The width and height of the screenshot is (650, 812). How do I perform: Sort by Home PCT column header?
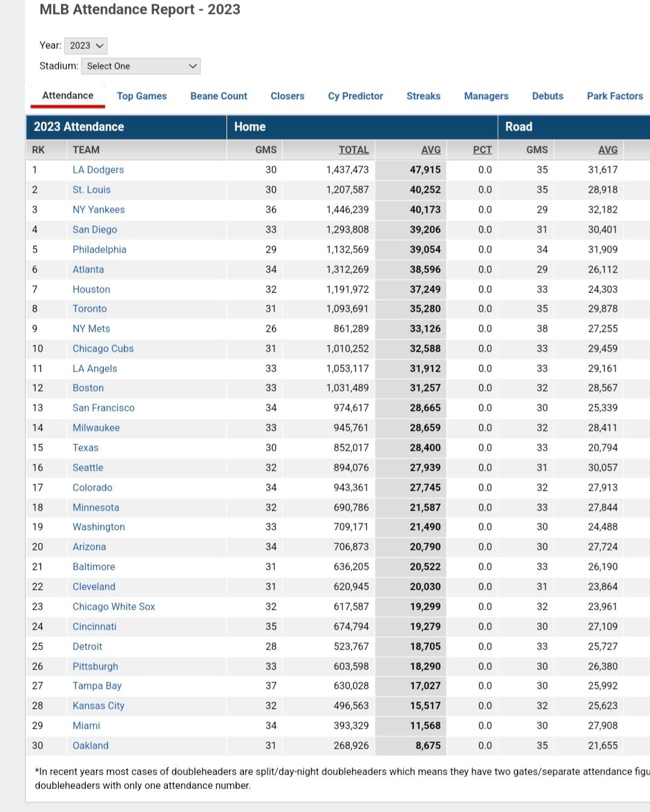(483, 150)
